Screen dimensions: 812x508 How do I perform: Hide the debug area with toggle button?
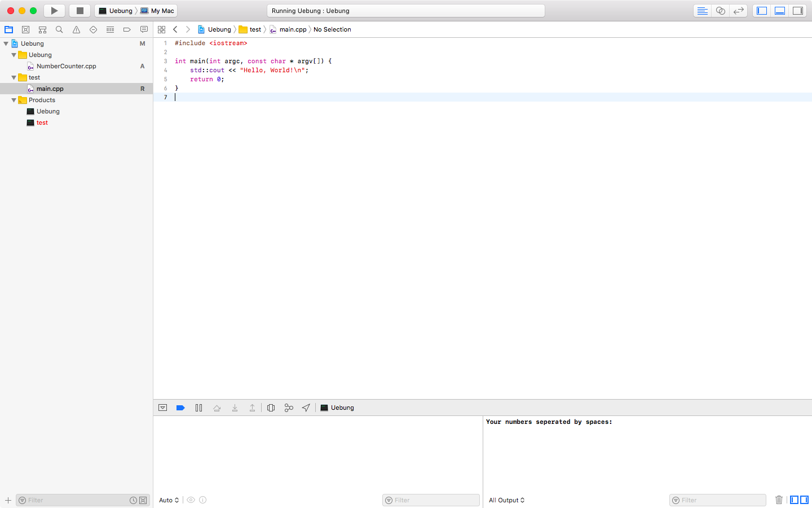(162, 408)
